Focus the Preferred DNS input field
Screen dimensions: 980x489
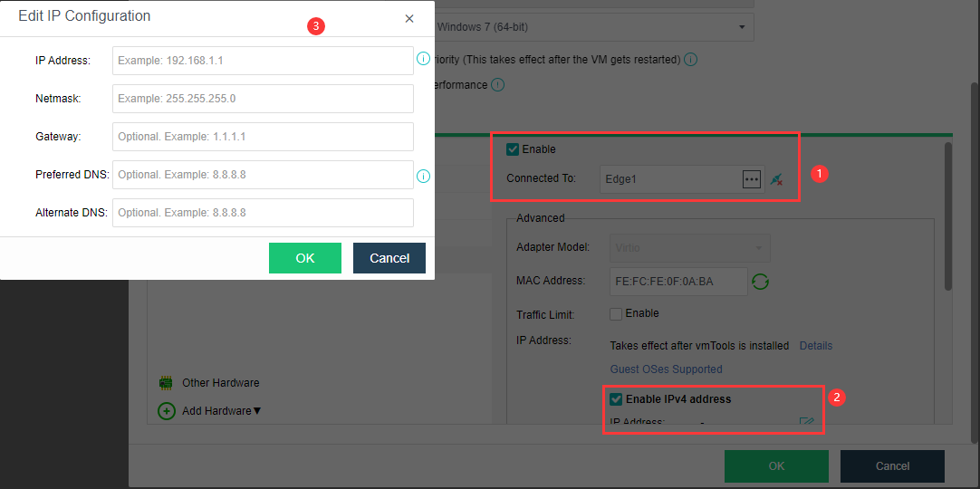tap(264, 175)
